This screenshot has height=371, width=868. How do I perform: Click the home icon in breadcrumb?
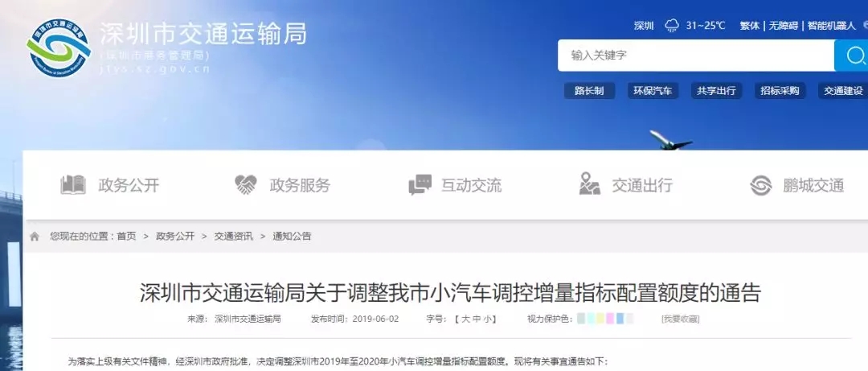click(x=35, y=237)
